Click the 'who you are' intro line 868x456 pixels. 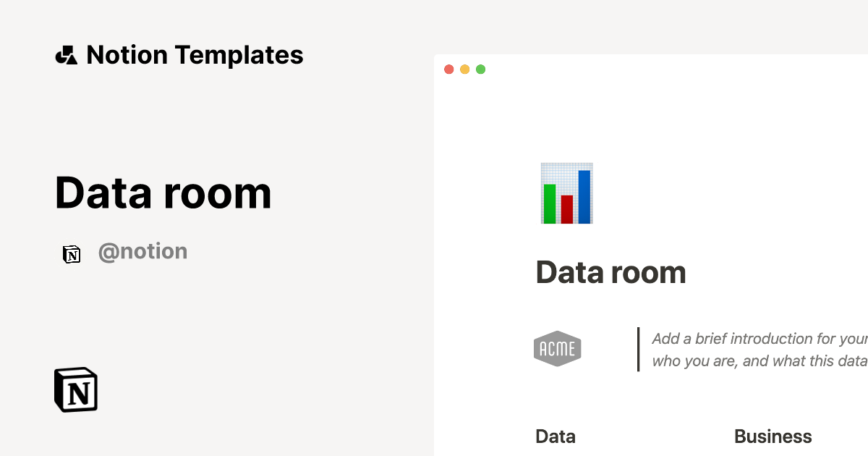tap(758, 360)
